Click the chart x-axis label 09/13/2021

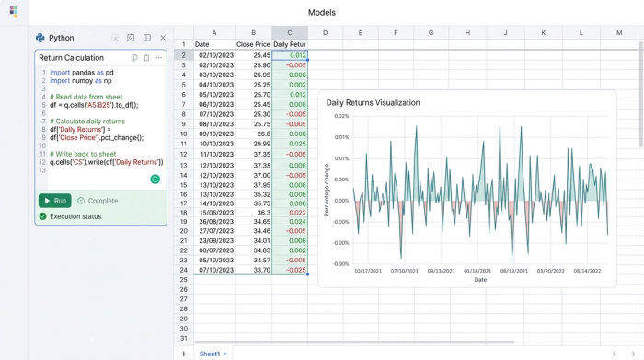coord(441,271)
